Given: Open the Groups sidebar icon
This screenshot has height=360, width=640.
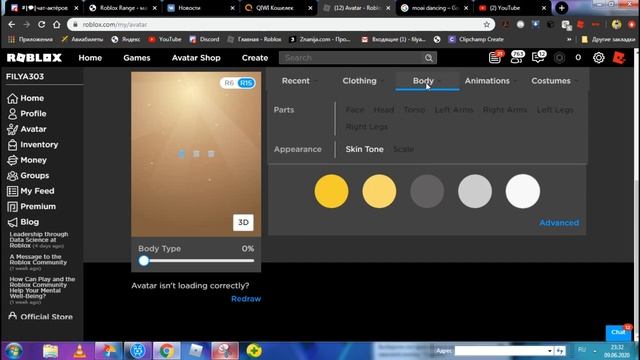Looking at the screenshot, I should [12, 176].
